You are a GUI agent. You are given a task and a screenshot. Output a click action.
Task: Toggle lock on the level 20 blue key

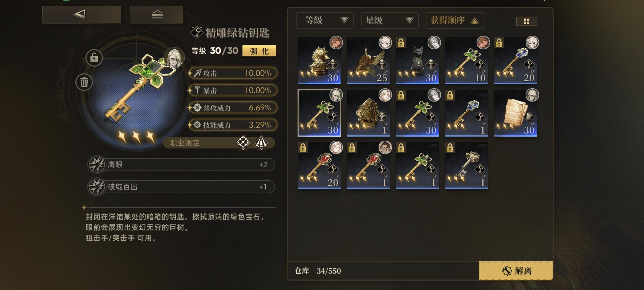(499, 43)
